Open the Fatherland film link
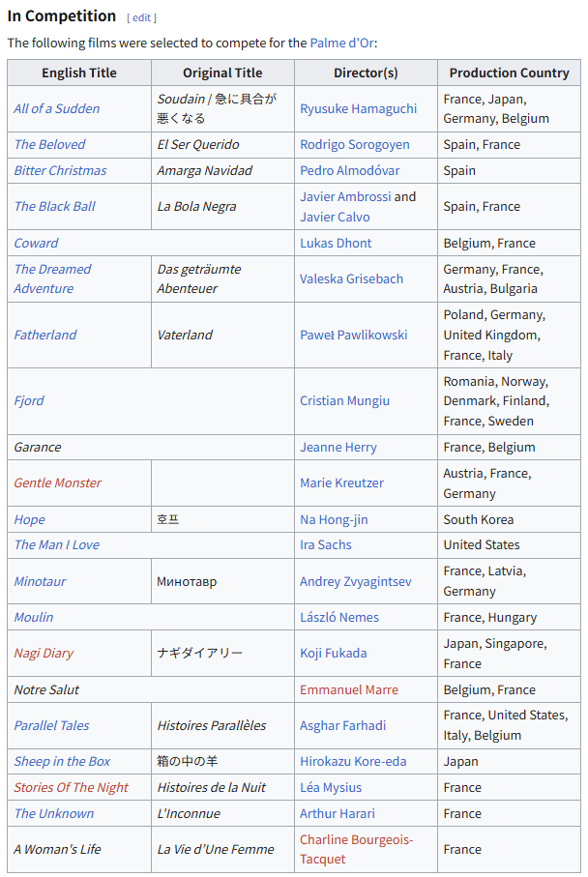This screenshot has width=588, height=877. pos(44,335)
